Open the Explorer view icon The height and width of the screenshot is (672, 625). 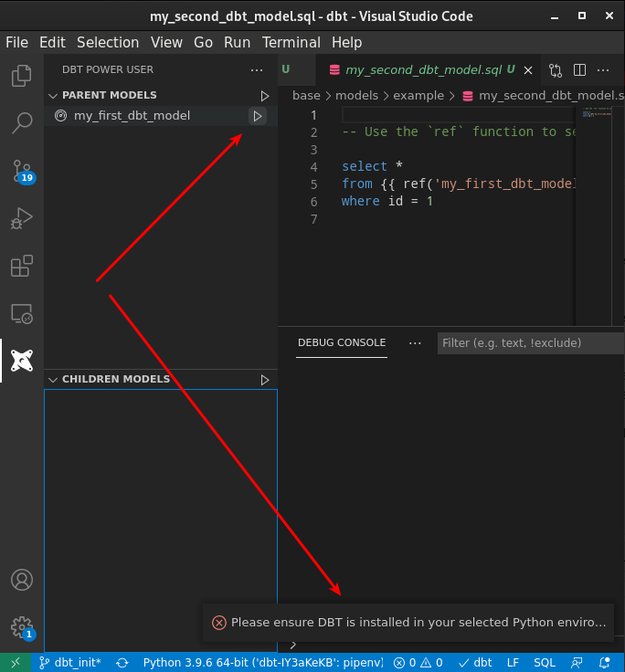coord(21,76)
